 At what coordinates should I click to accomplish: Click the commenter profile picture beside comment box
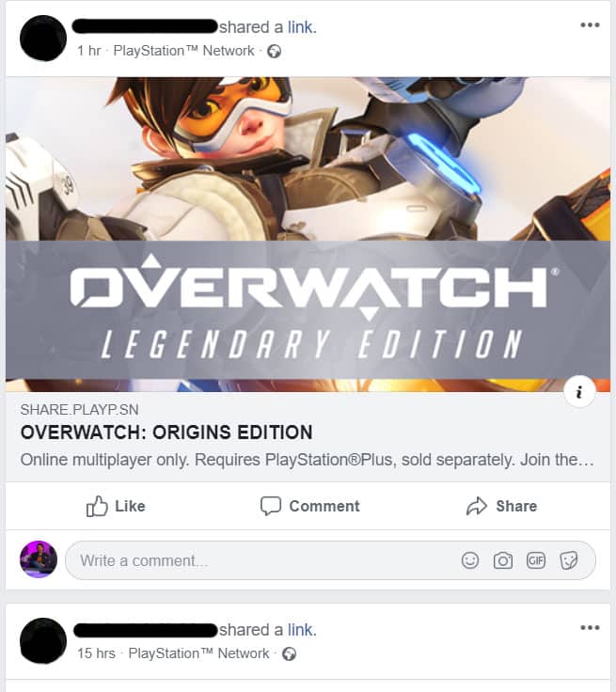click(x=39, y=559)
